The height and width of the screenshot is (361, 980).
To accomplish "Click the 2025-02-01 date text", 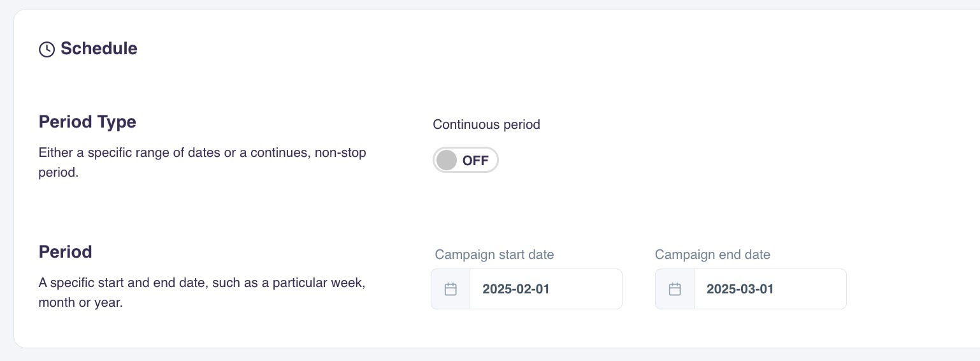I will pyautogui.click(x=516, y=289).
